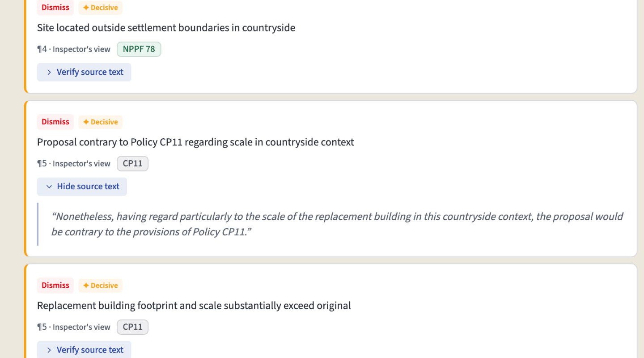The height and width of the screenshot is (358, 644).
Task: Expand Verify source text on Replacement building card
Action: pos(84,350)
